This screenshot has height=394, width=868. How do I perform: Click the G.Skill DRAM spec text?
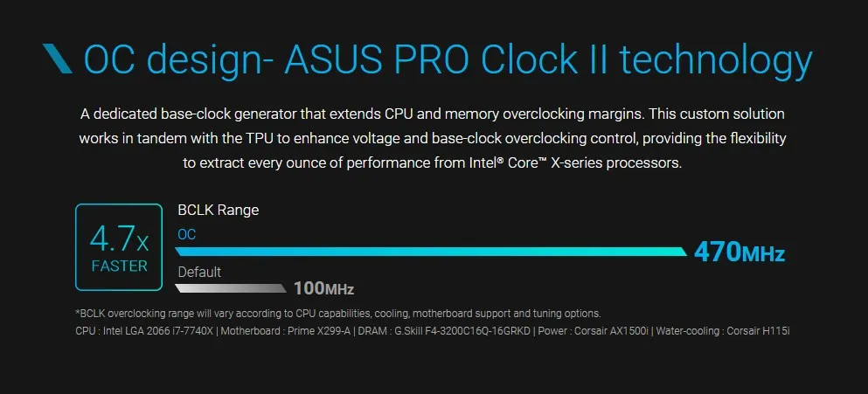[x=443, y=331]
